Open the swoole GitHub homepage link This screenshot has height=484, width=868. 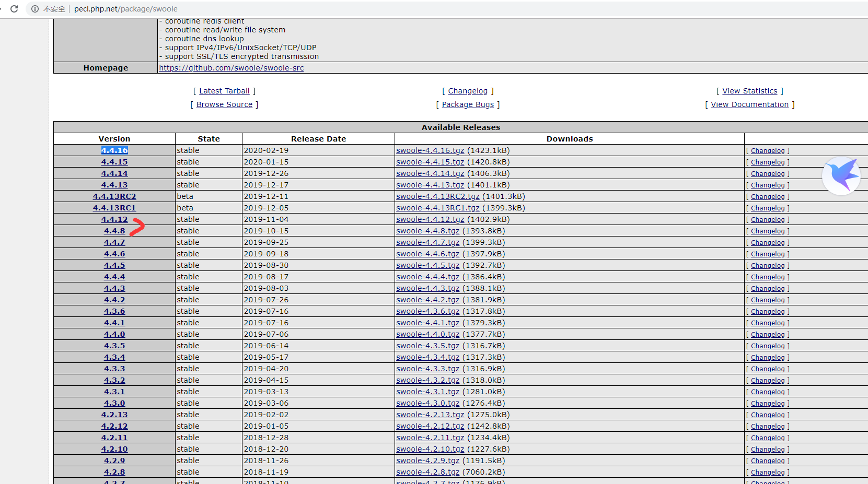(x=231, y=68)
